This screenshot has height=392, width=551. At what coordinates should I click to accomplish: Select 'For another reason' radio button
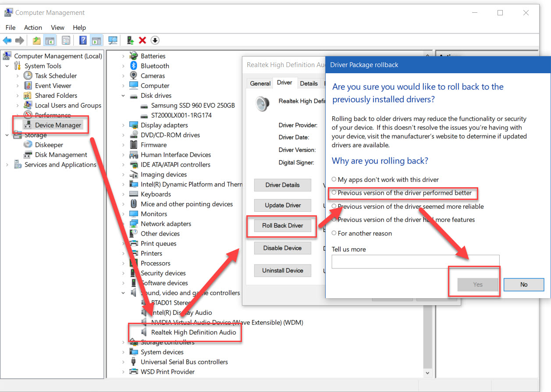(x=334, y=233)
